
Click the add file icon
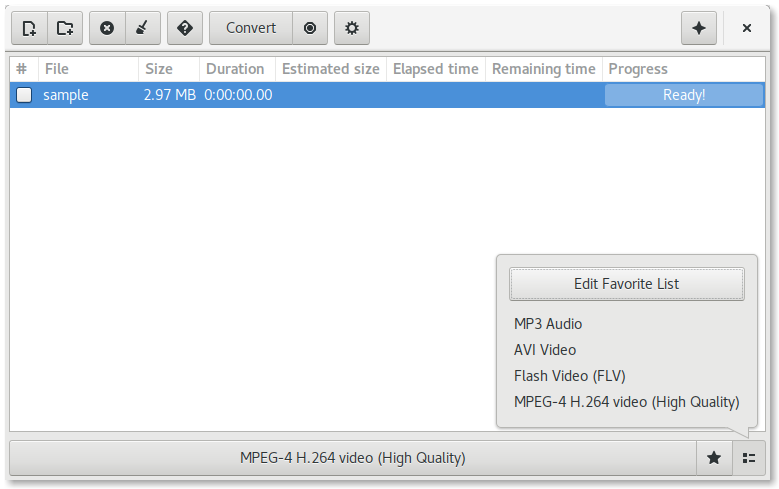tap(29, 28)
